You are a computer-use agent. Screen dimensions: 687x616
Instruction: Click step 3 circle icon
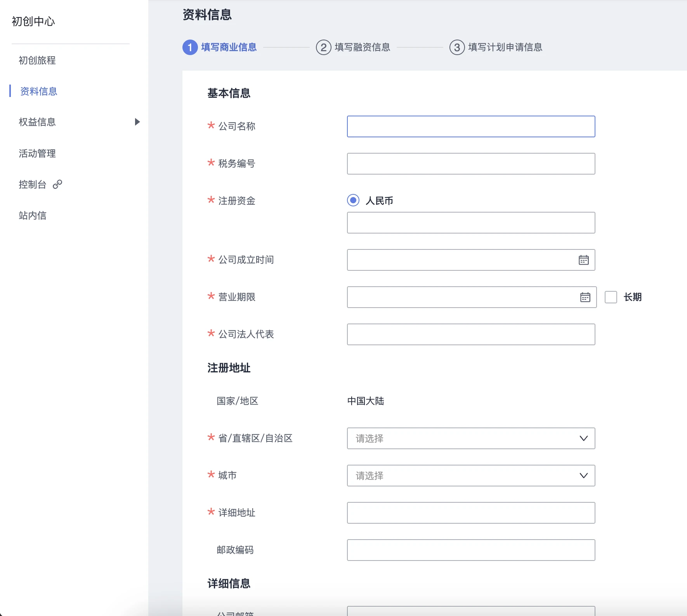[457, 47]
